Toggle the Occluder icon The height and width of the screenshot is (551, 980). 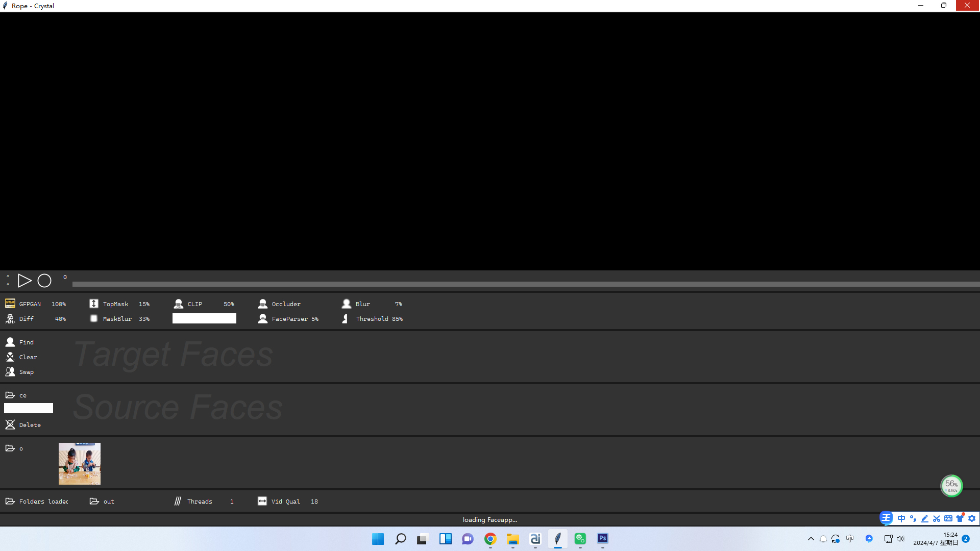point(262,304)
